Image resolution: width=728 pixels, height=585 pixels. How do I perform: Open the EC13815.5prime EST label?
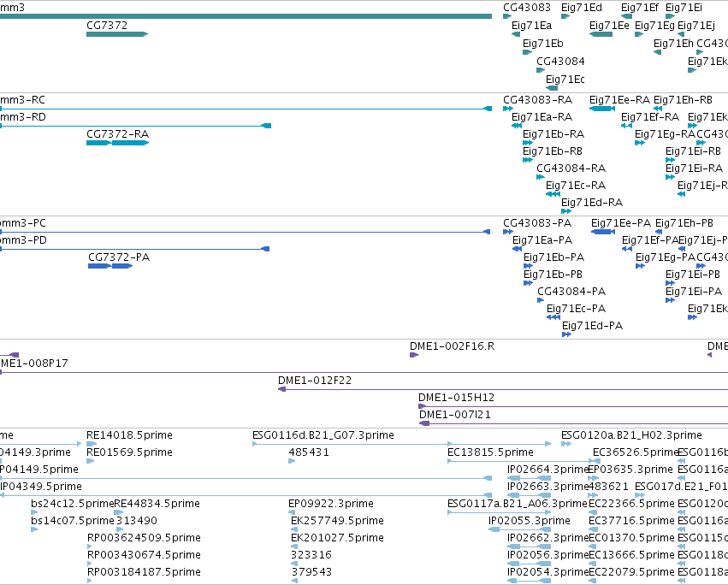tap(490, 452)
